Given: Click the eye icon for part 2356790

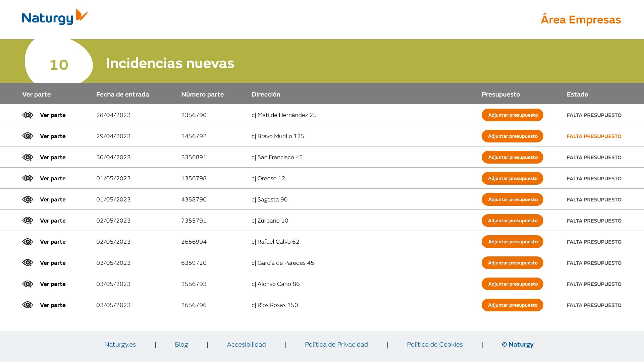Looking at the screenshot, I should (28, 115).
